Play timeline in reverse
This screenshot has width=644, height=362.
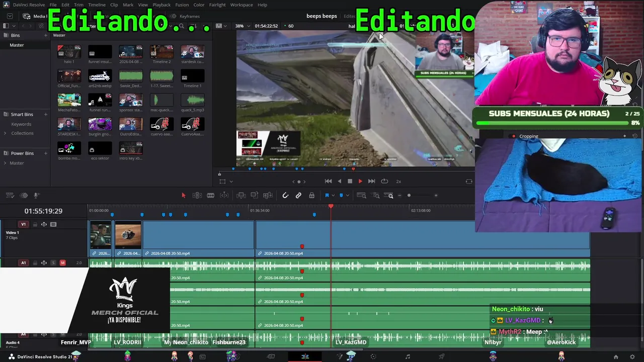(339, 181)
